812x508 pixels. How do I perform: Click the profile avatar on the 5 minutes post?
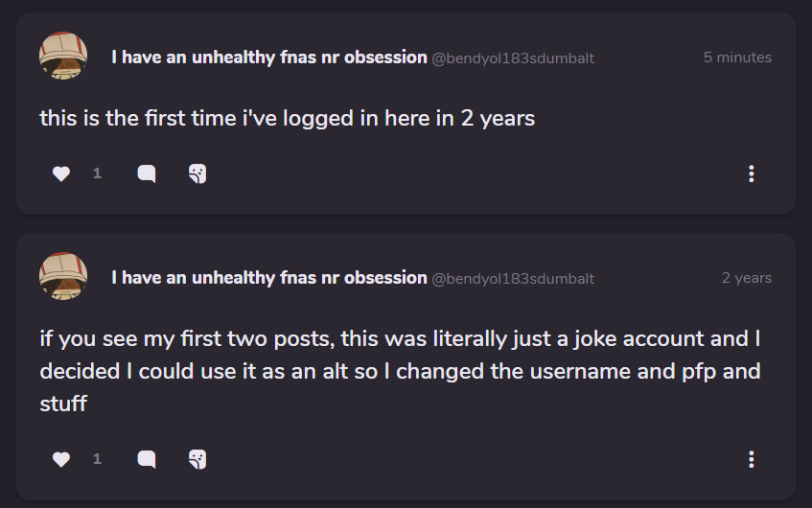[63, 56]
